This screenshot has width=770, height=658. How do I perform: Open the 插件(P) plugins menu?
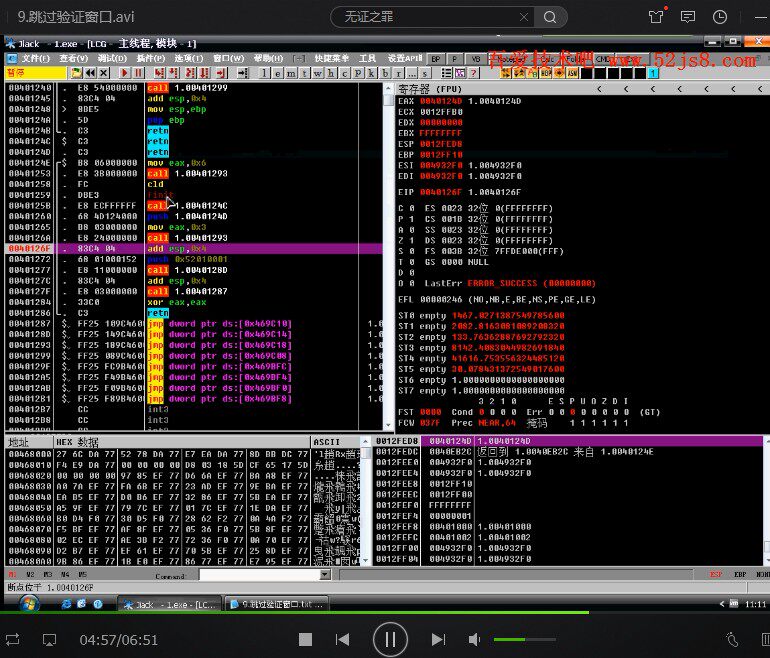pyautogui.click(x=151, y=58)
